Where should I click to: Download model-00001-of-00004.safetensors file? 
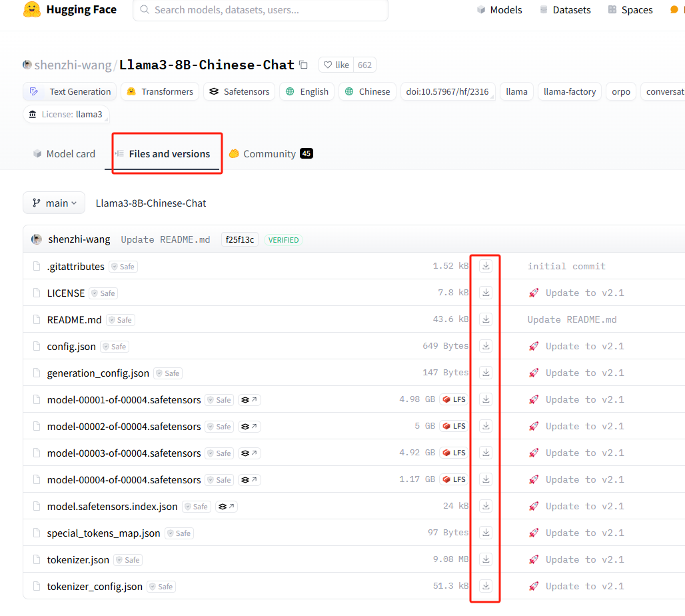click(x=486, y=399)
